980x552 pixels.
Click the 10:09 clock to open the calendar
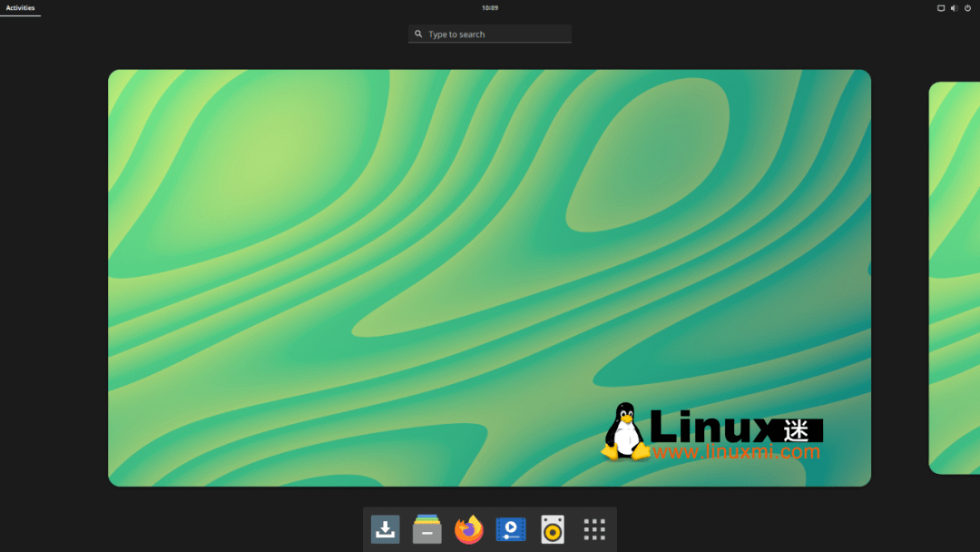point(489,7)
